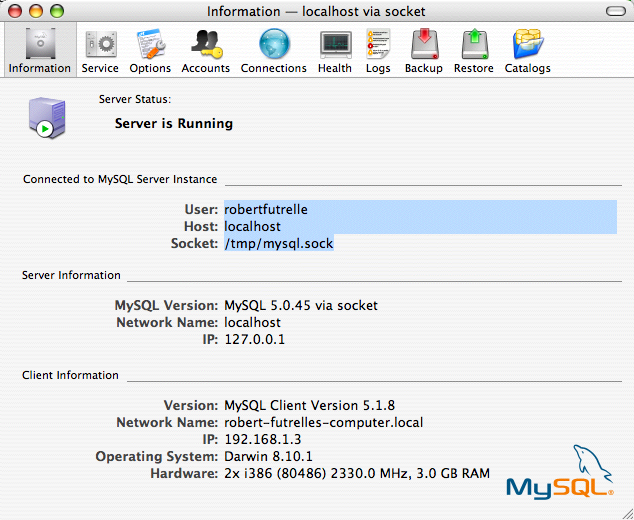Click the Server Information heading
Viewport: 634px width, 520px height.
point(71,275)
